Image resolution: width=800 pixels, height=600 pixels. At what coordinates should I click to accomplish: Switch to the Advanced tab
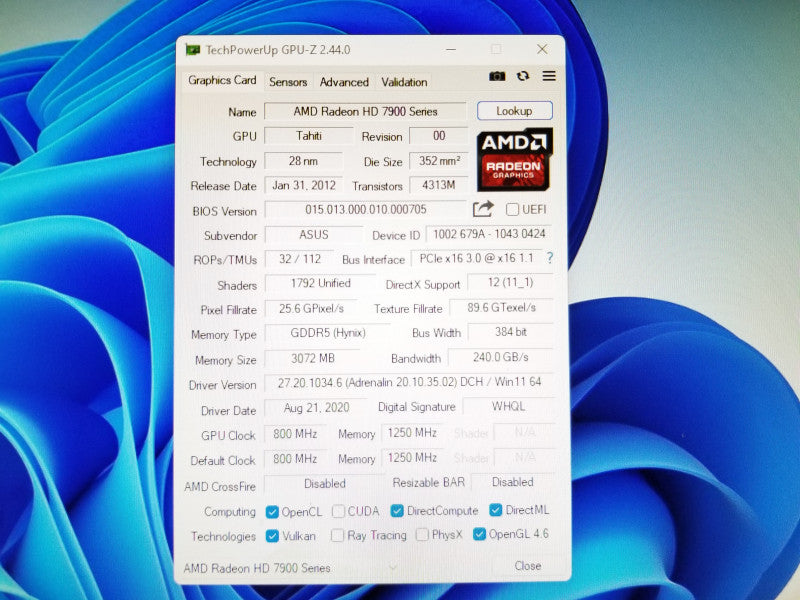point(344,82)
